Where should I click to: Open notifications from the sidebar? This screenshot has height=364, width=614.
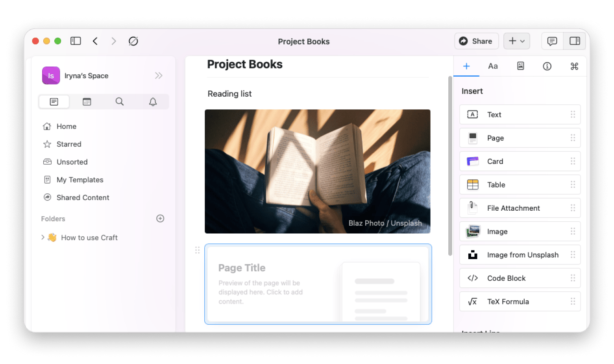[x=153, y=101]
